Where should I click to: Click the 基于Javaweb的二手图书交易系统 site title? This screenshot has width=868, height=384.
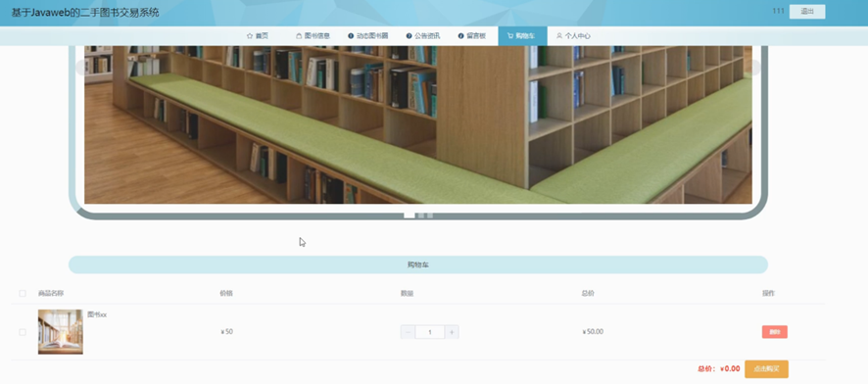click(x=85, y=13)
